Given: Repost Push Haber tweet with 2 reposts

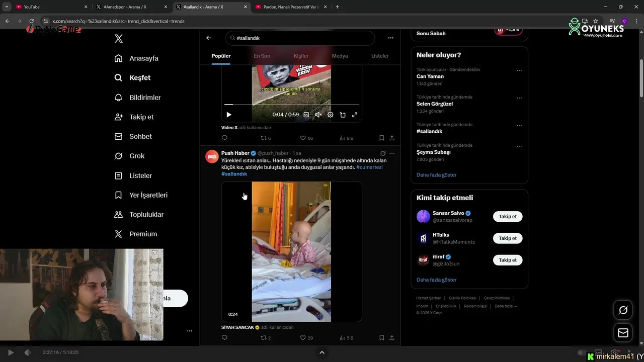Looking at the screenshot, I should [265, 338].
